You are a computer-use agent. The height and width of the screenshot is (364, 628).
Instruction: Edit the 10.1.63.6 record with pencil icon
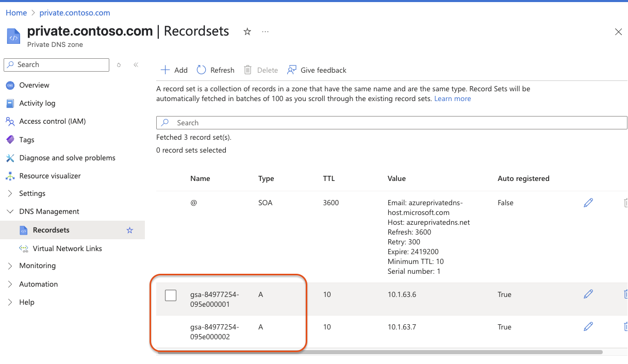click(x=588, y=294)
